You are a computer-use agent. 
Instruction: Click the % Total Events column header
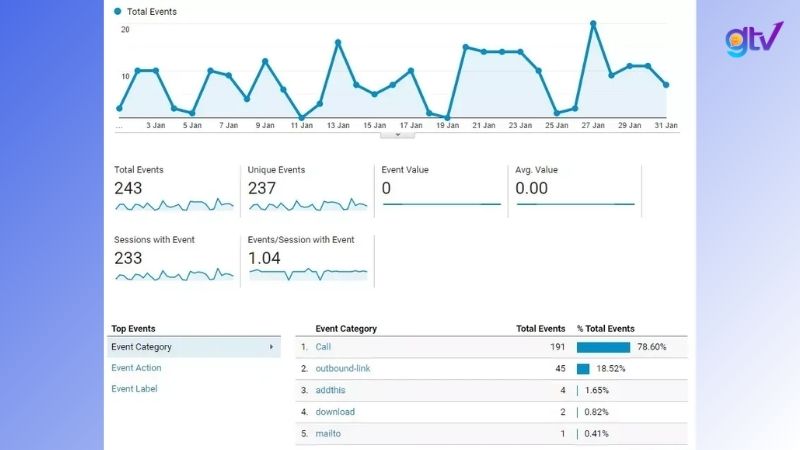click(x=606, y=329)
